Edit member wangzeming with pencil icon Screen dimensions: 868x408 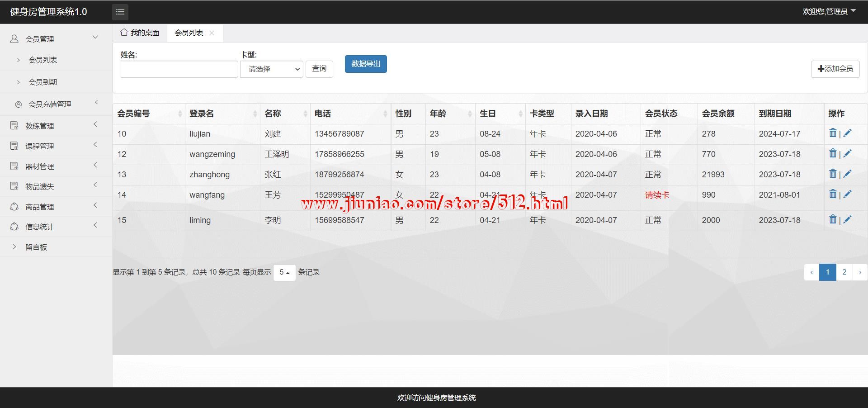click(847, 153)
